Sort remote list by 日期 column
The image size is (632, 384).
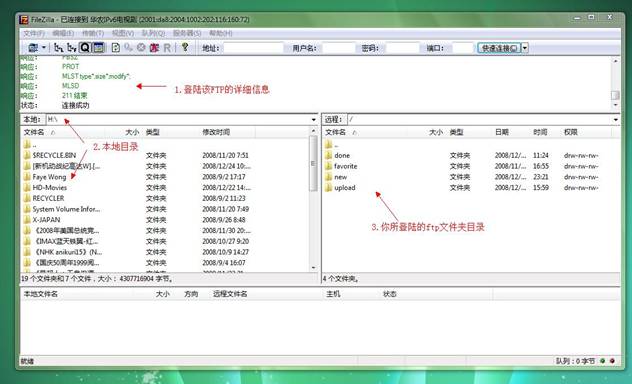click(502, 132)
